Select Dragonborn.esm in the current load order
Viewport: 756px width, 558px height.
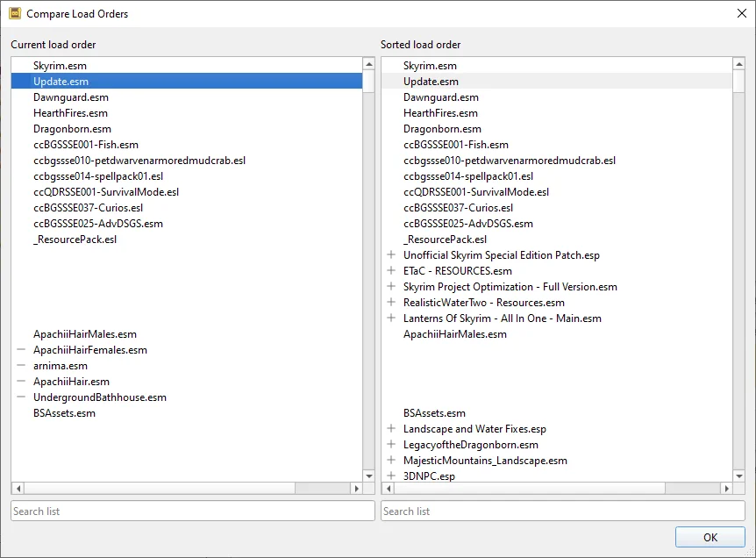tap(187, 129)
